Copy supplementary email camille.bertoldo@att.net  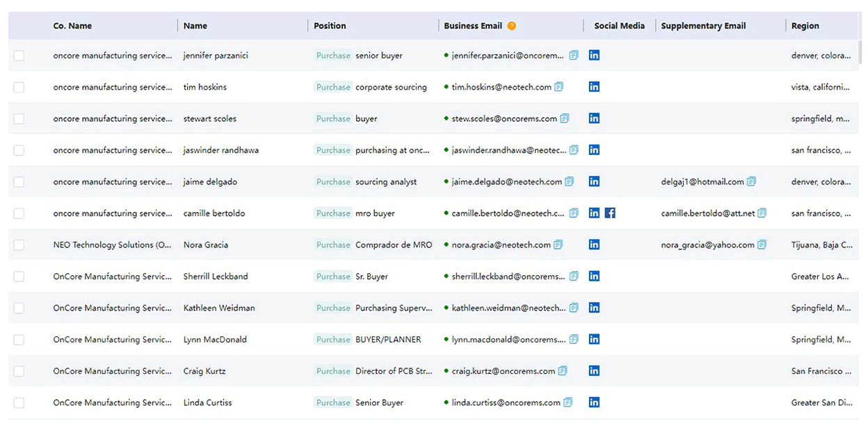(762, 213)
